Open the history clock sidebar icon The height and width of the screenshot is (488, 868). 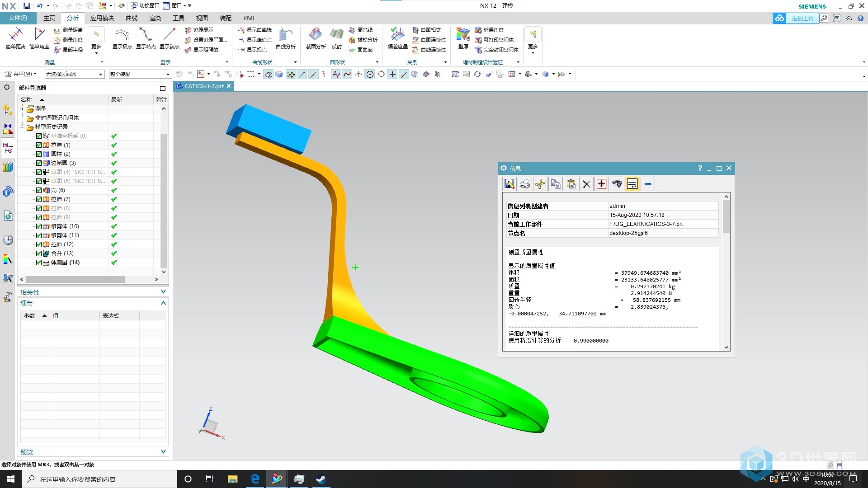click(8, 239)
